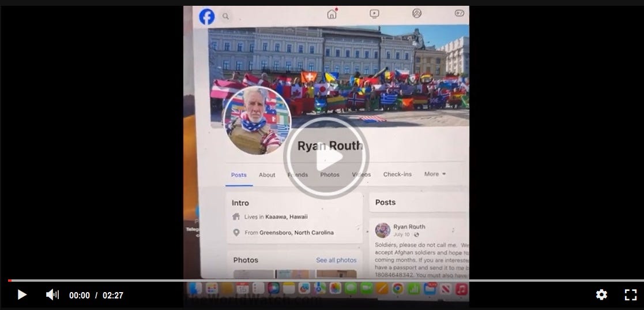
Task: Open Pages in the dock
Action: coord(382,288)
